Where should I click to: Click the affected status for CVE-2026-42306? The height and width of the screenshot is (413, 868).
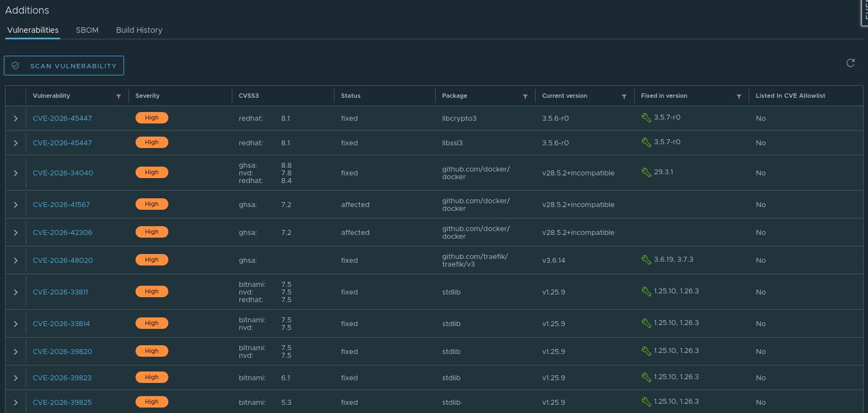pos(355,232)
